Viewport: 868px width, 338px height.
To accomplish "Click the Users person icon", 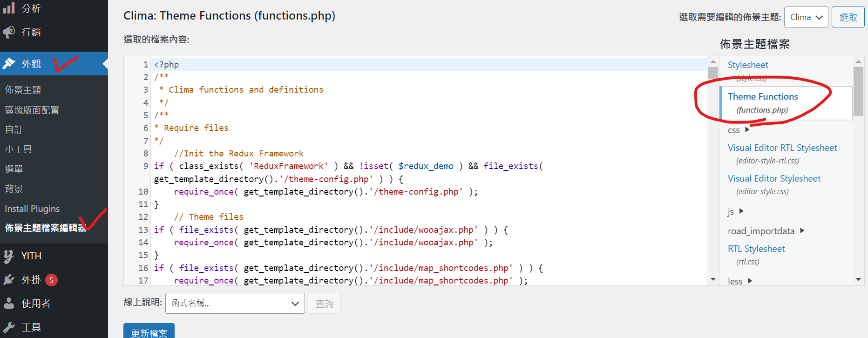I will point(9,304).
